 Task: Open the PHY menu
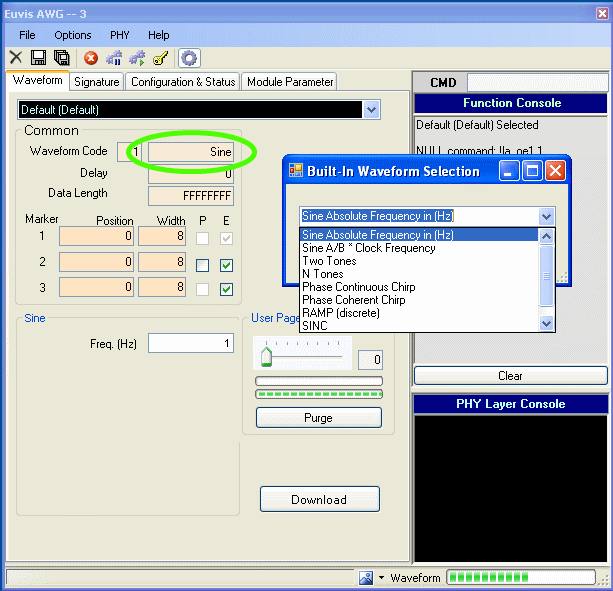(x=120, y=35)
